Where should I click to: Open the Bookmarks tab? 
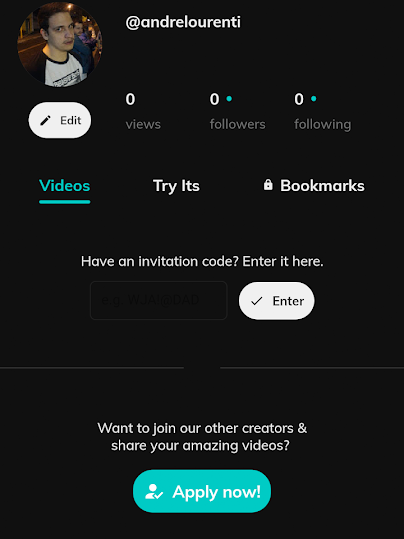click(x=314, y=186)
